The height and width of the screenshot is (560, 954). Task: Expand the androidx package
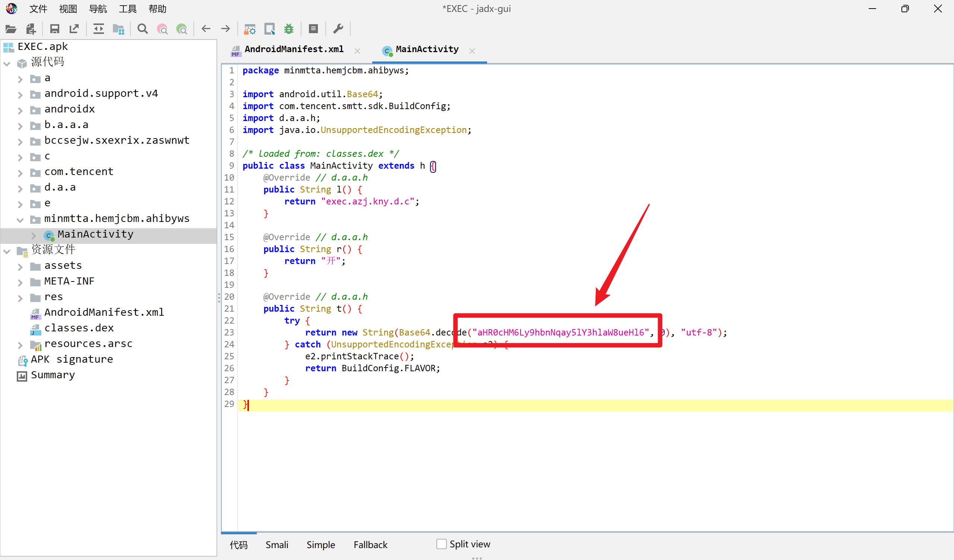tap(20, 111)
